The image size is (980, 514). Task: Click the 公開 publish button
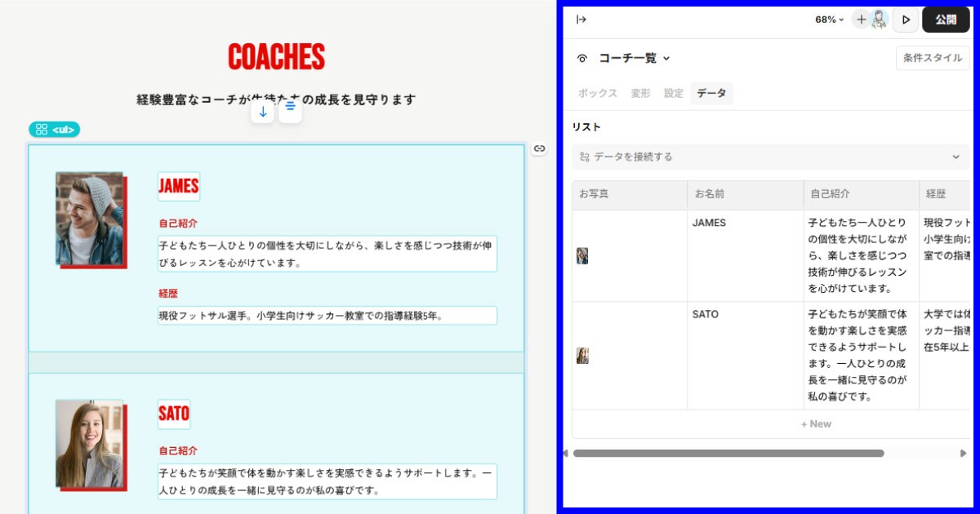[946, 18]
